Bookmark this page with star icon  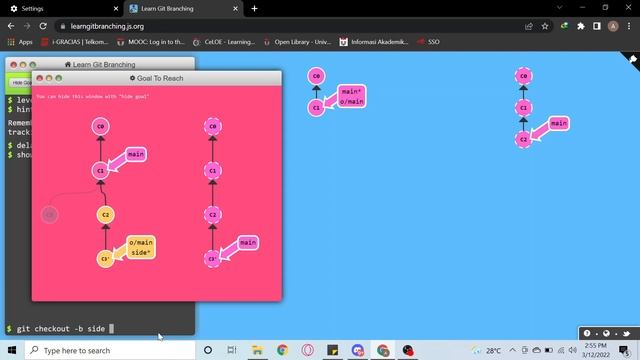545,27
